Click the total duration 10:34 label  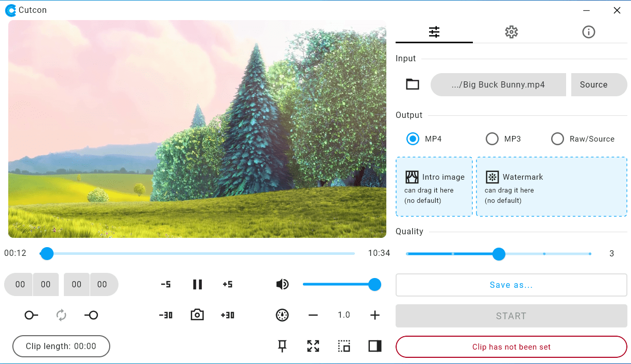pos(379,253)
